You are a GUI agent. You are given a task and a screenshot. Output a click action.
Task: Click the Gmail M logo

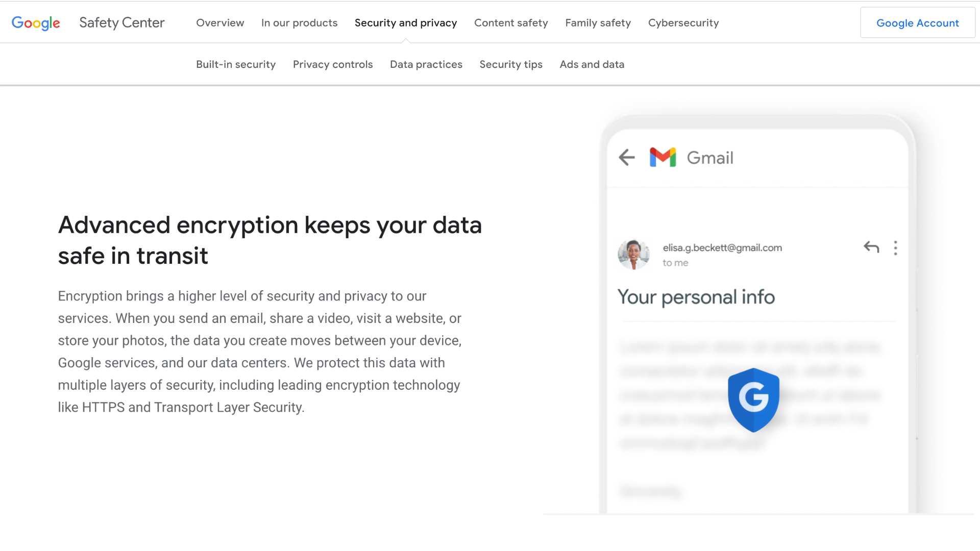click(x=663, y=157)
